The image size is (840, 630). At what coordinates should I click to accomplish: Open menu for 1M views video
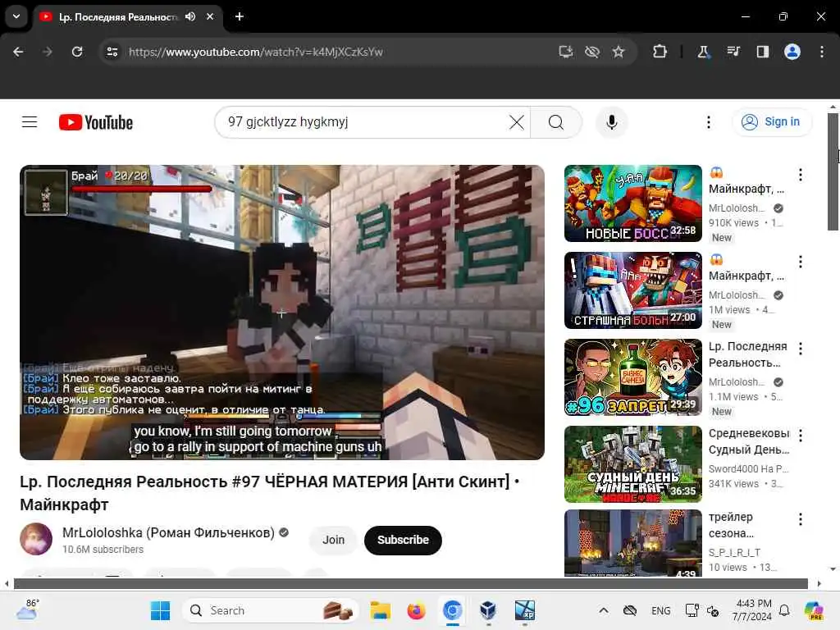pyautogui.click(x=801, y=262)
